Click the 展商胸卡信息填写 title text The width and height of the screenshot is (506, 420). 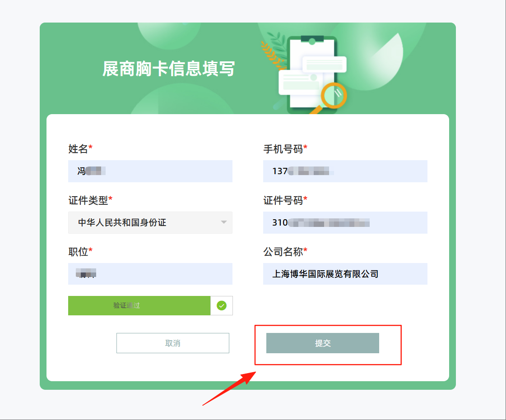[x=168, y=69]
